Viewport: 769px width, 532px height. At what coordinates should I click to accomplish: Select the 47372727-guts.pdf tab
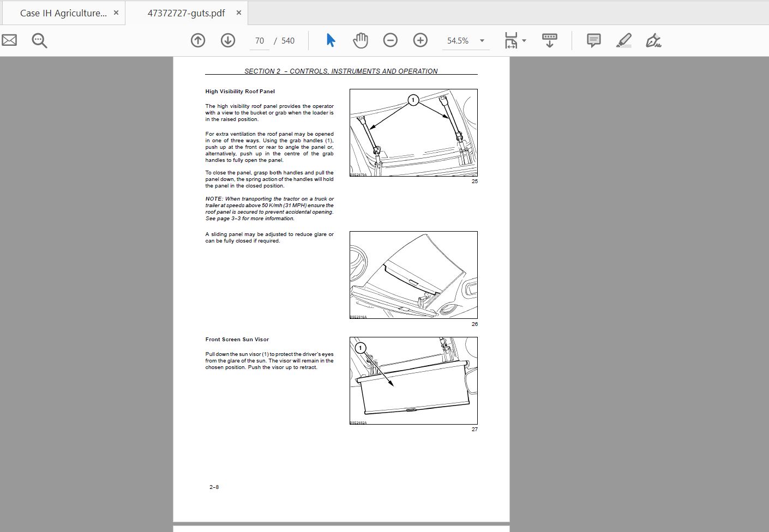click(x=186, y=13)
